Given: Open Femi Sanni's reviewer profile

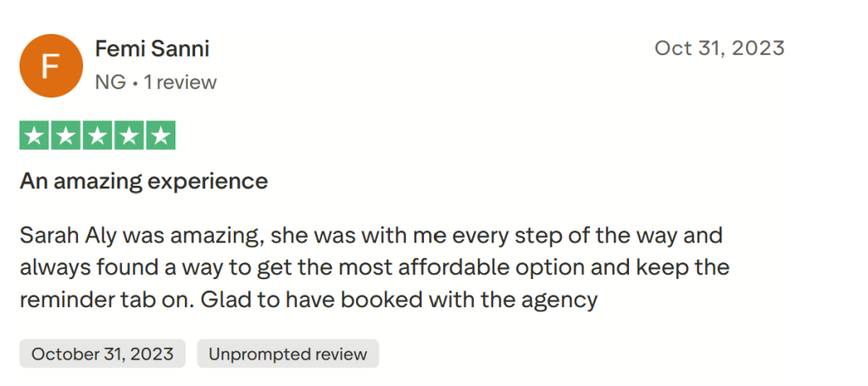Looking at the screenshot, I should coord(152,49).
